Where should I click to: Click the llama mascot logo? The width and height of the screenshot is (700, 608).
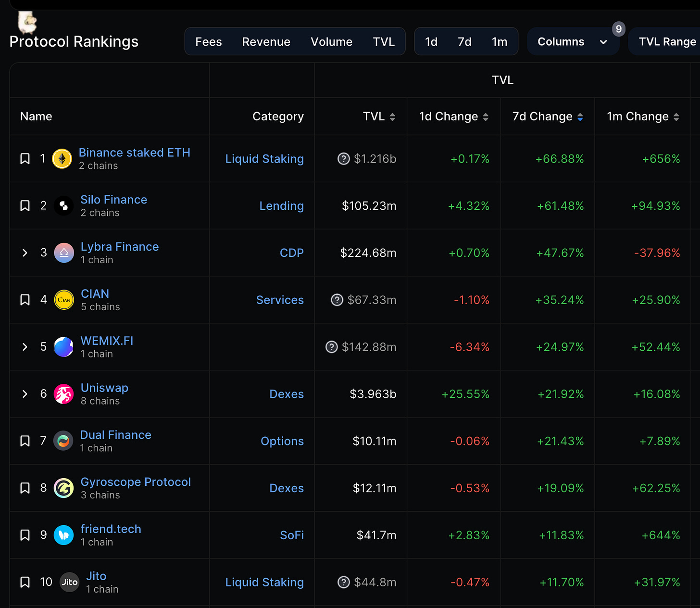coord(27,22)
